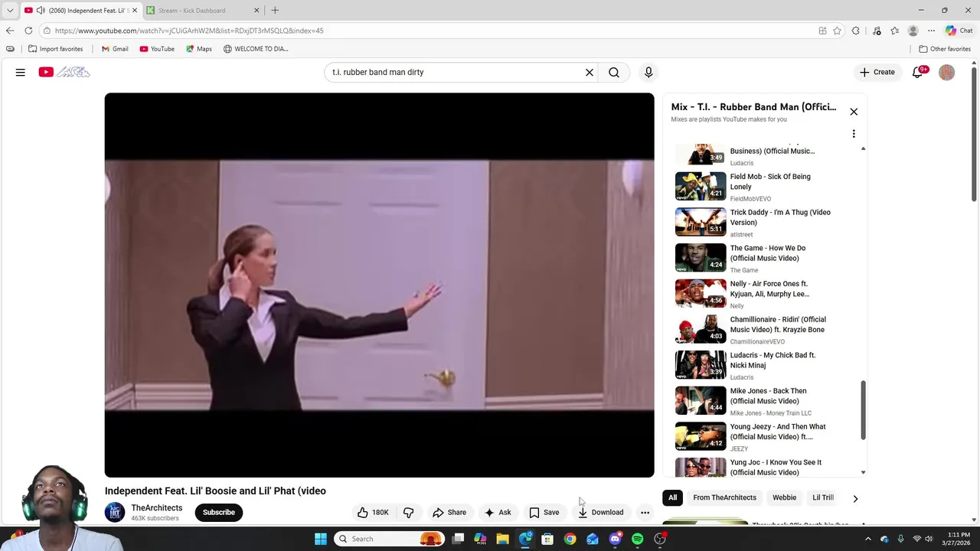Run the search with the magnifier button
This screenshot has height=551, width=980.
[x=614, y=72]
